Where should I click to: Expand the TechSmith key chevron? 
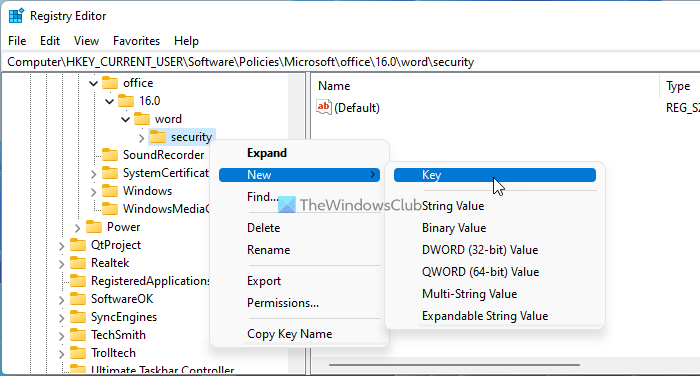tap(61, 336)
